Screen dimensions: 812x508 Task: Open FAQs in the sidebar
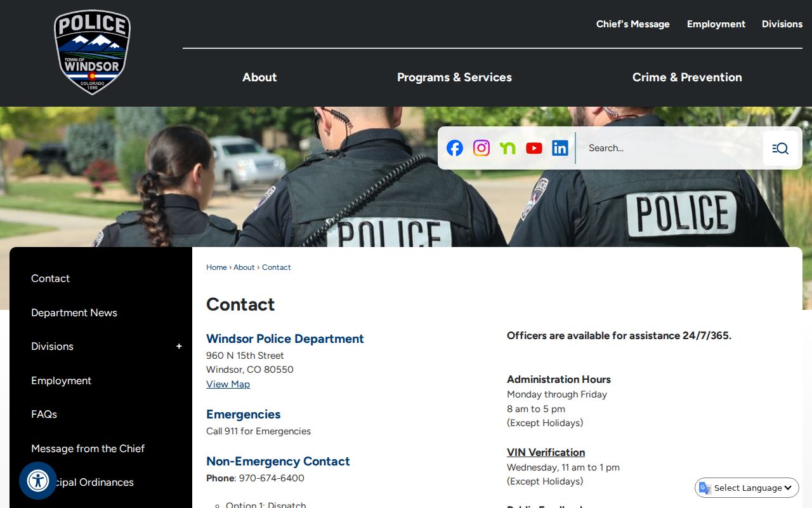[44, 414]
